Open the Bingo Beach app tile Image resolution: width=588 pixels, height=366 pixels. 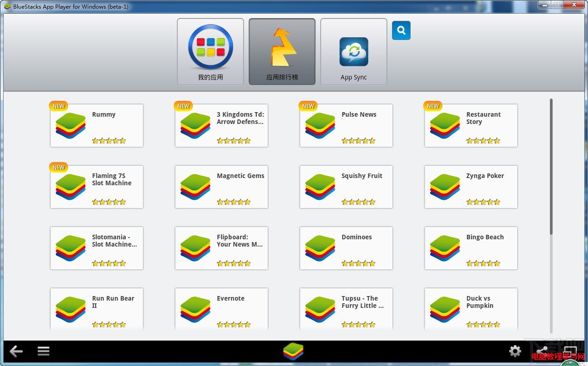point(471,248)
